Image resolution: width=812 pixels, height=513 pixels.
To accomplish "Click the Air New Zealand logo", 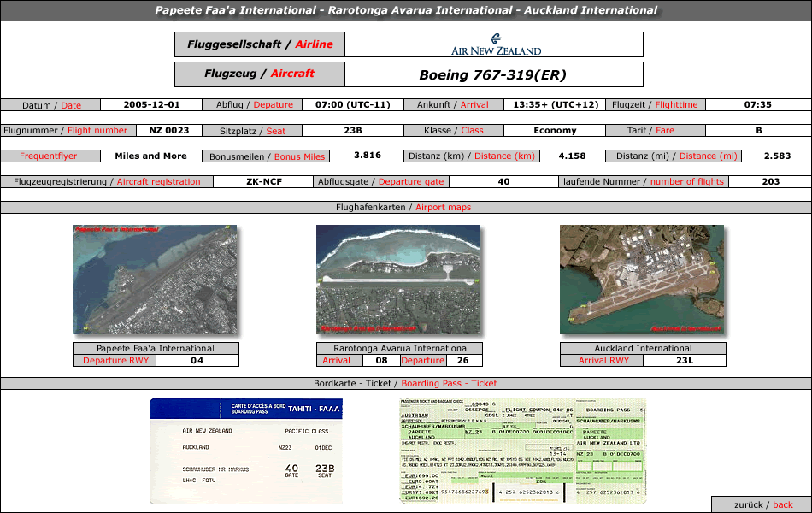I will pyautogui.click(x=496, y=44).
